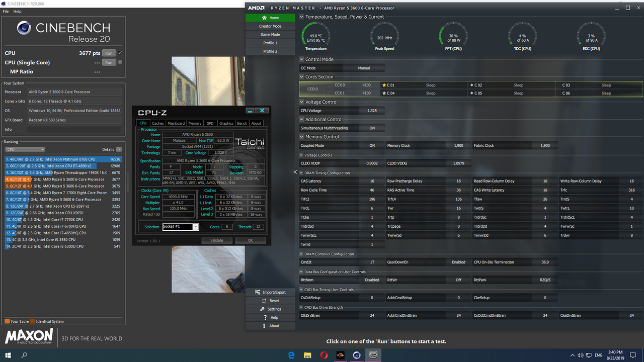
Task: Click the dot marker on core C 02
Action: pyautogui.click(x=471, y=85)
